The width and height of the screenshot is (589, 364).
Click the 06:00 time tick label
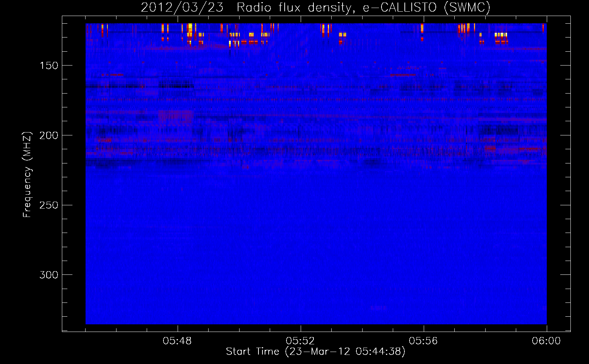(546, 341)
